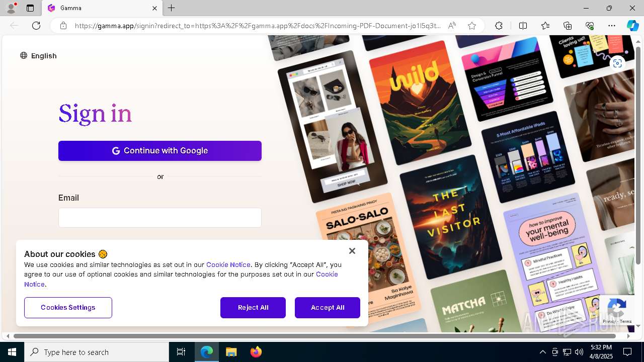The width and height of the screenshot is (644, 362).
Task: Click the Sign in heading text
Action: click(95, 114)
